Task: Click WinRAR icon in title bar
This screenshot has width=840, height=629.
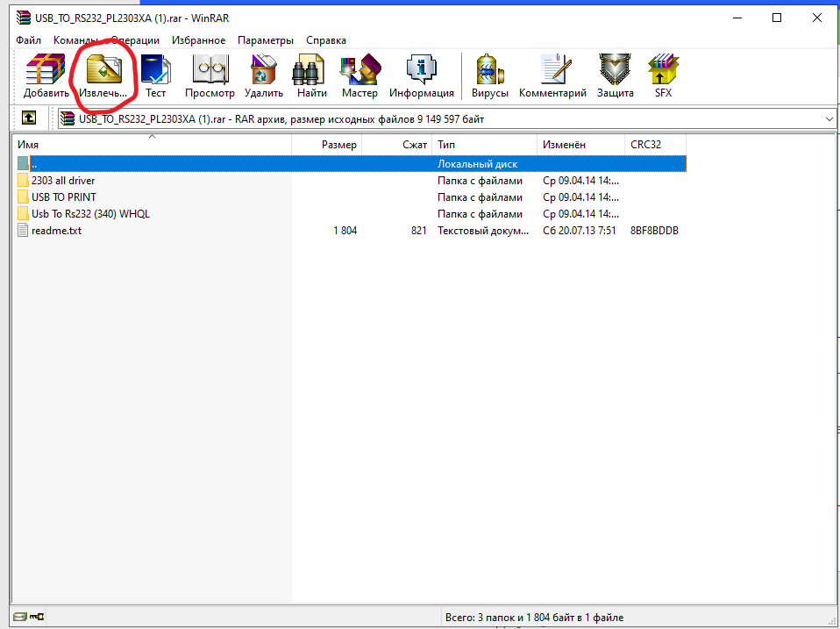Action: [24, 18]
